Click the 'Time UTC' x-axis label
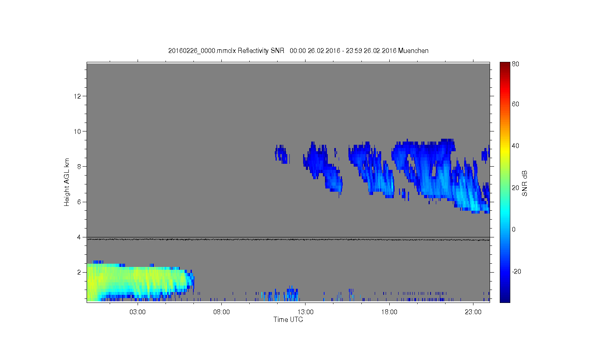The width and height of the screenshot is (607, 364). [x=288, y=320]
